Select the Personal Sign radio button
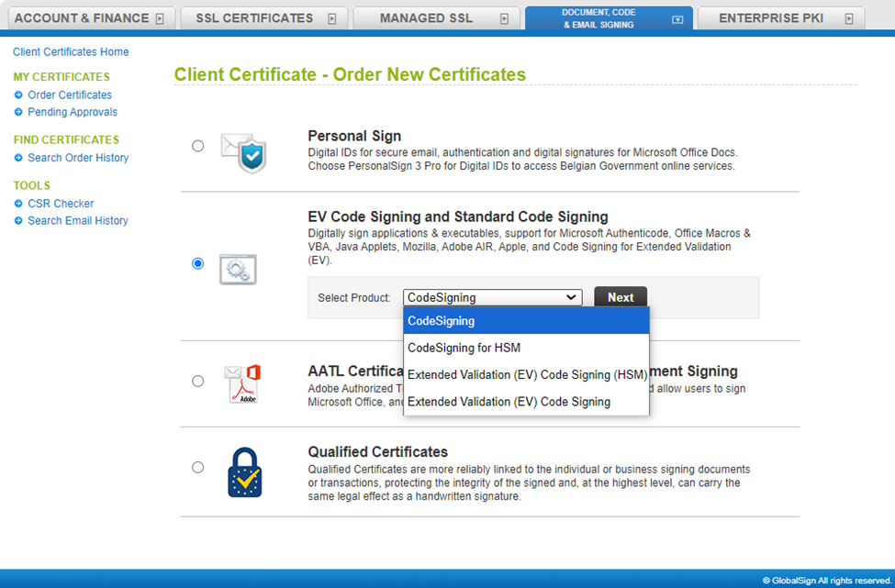Viewport: 895px width, 588px height. (198, 146)
